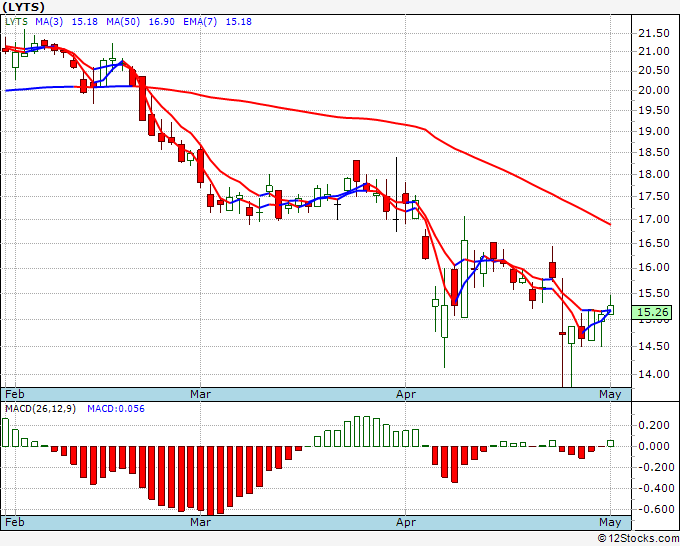Click the Apr label on price chart axis

click(406, 394)
